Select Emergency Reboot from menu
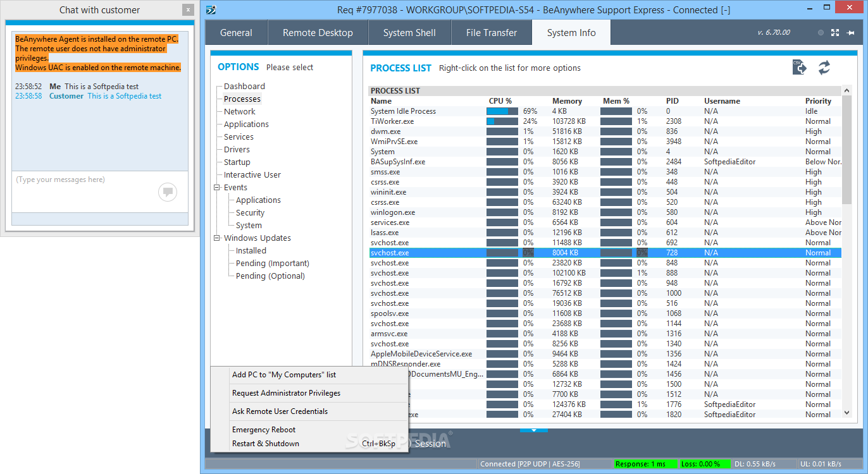The width and height of the screenshot is (868, 474). pyautogui.click(x=309, y=430)
